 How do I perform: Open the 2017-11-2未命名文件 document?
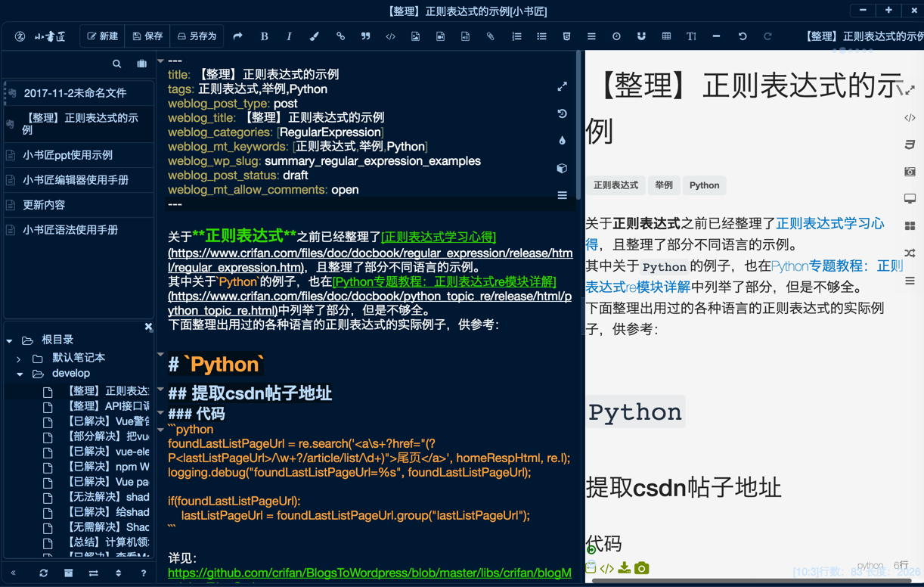tap(79, 93)
